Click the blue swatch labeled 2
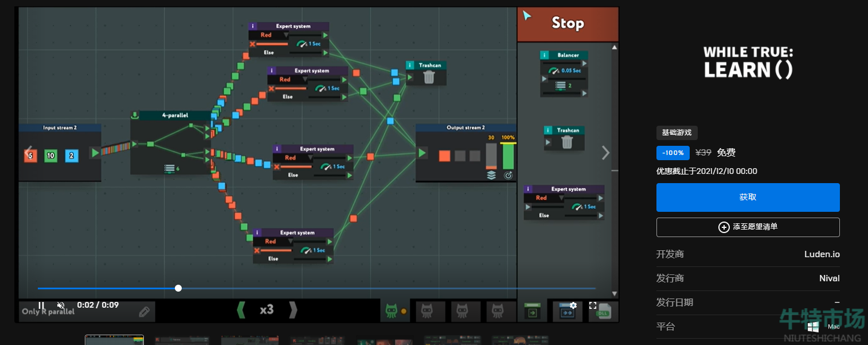 click(71, 155)
